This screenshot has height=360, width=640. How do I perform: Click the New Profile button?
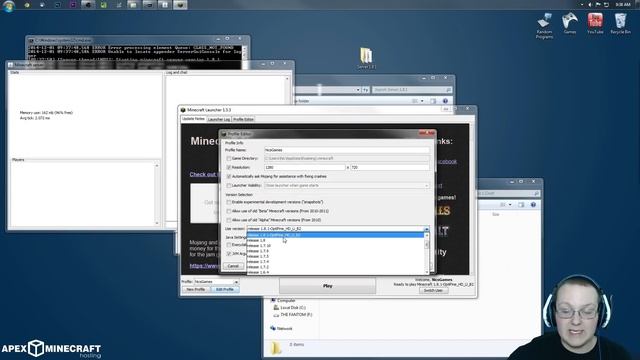point(196,289)
